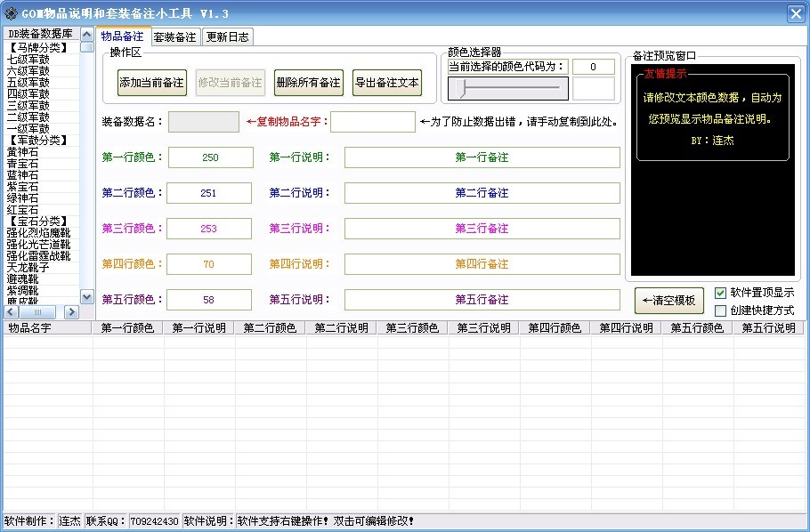
Task: Click the 添加当前备注 button
Action: coord(152,83)
